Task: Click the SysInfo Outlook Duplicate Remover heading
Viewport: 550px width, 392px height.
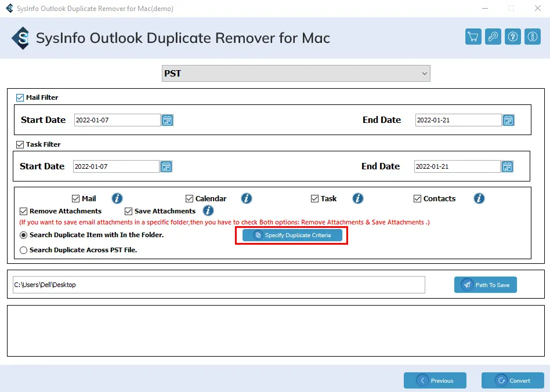Action: click(x=183, y=38)
